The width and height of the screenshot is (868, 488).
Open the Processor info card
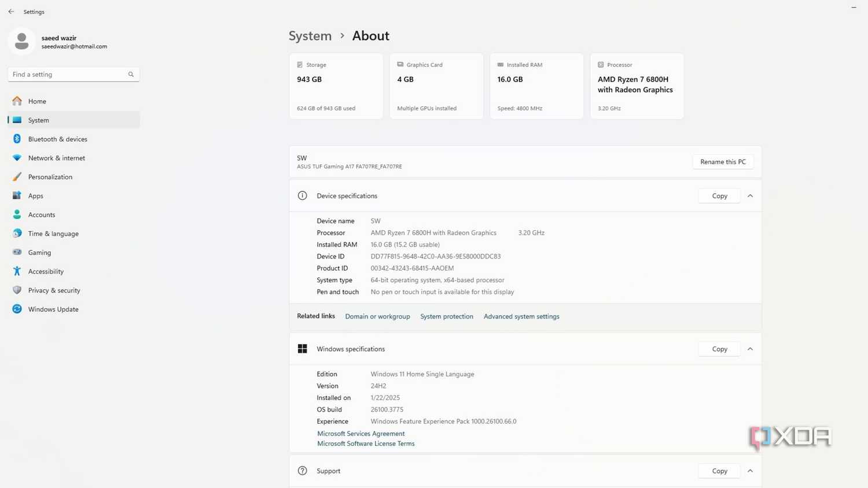click(x=637, y=86)
